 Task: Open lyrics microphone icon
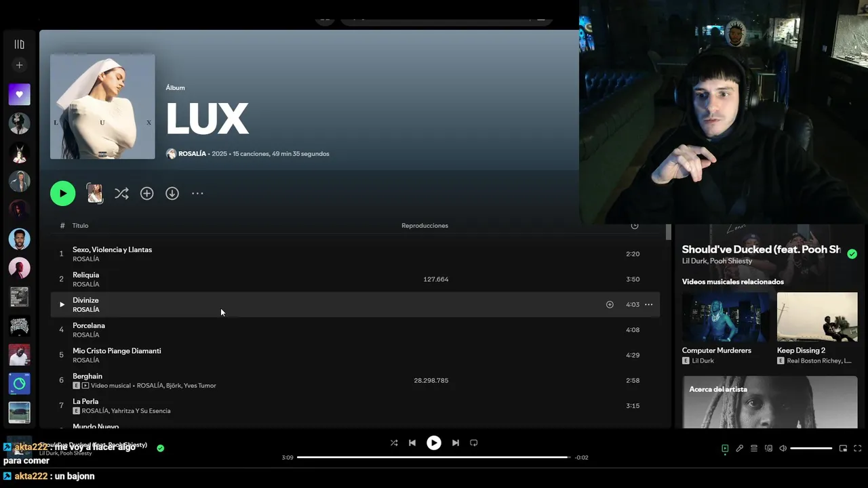(x=740, y=448)
